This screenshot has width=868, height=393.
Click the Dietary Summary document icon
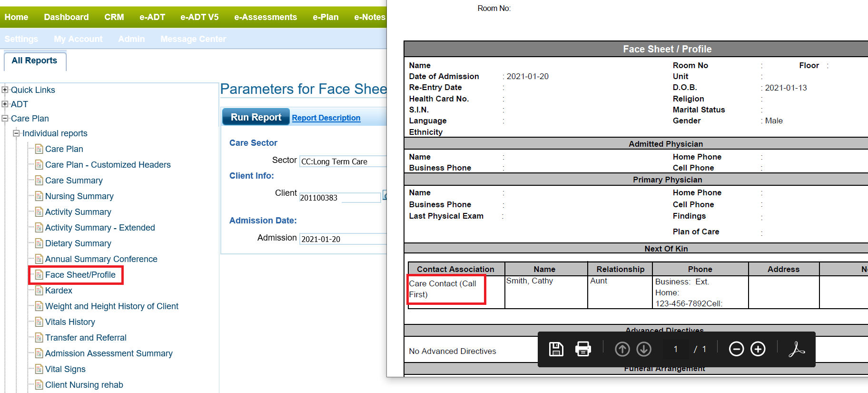pyautogui.click(x=39, y=243)
